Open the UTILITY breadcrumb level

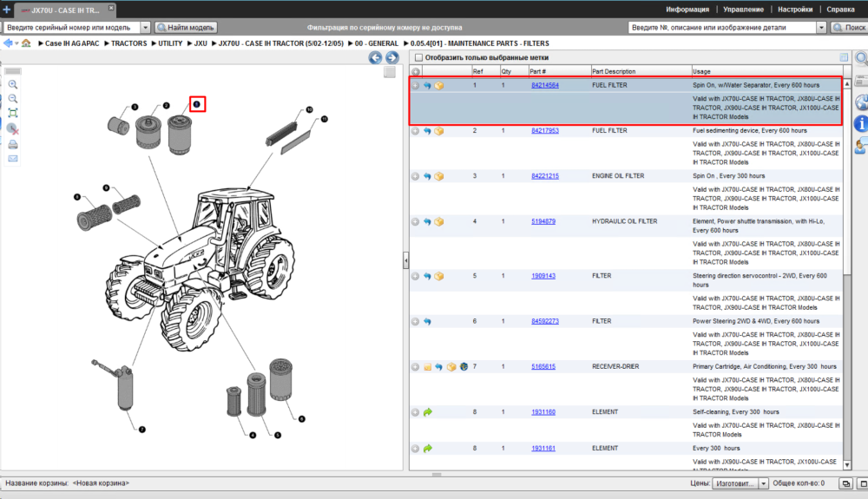pos(170,43)
